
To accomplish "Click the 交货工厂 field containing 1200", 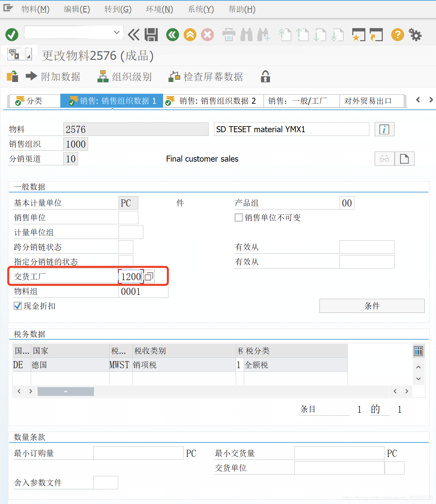I will click(x=131, y=276).
